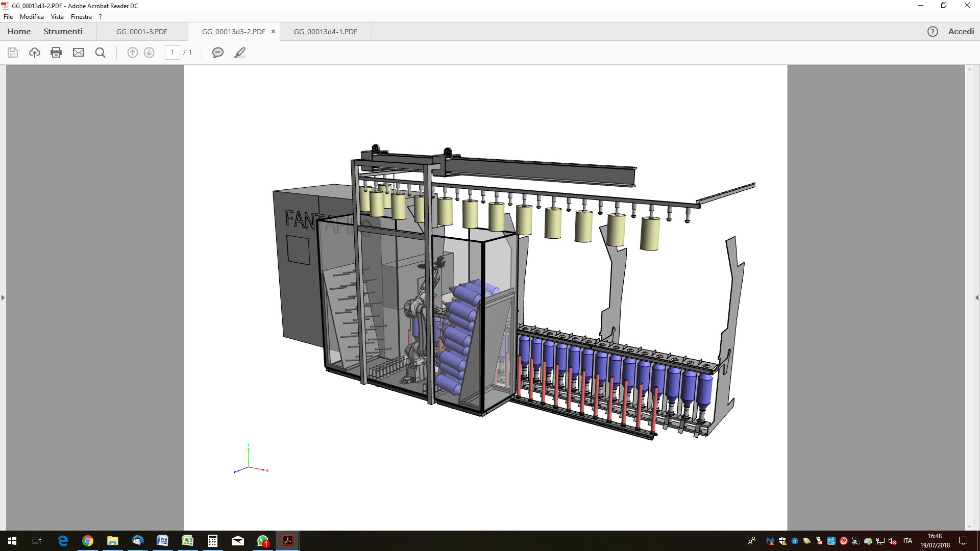Expand the left navigation pane arrow

(3, 297)
